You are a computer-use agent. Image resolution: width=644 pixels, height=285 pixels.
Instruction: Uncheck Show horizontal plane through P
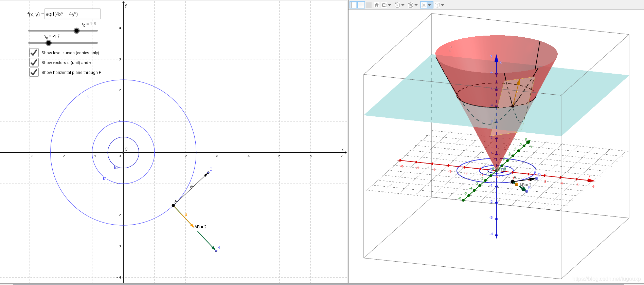tap(34, 72)
